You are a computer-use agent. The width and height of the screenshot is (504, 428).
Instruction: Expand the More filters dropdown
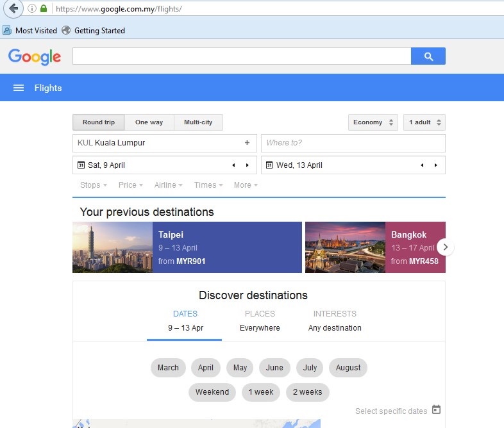coord(246,185)
